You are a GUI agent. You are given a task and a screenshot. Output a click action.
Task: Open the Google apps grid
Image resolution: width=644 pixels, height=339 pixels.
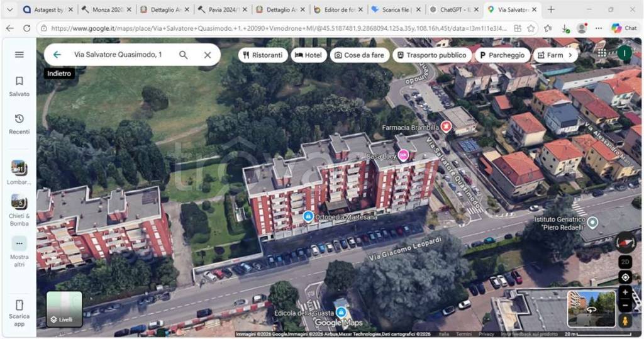point(602,53)
